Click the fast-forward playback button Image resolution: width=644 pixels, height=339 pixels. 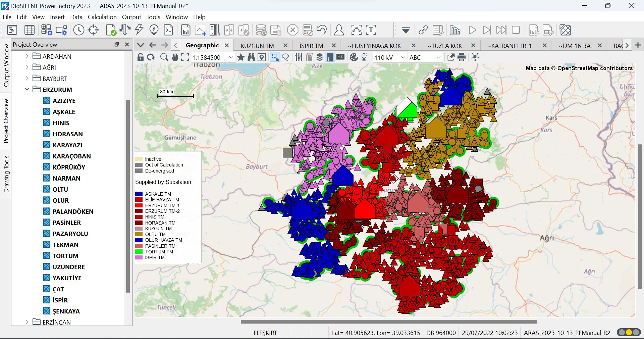(x=501, y=30)
